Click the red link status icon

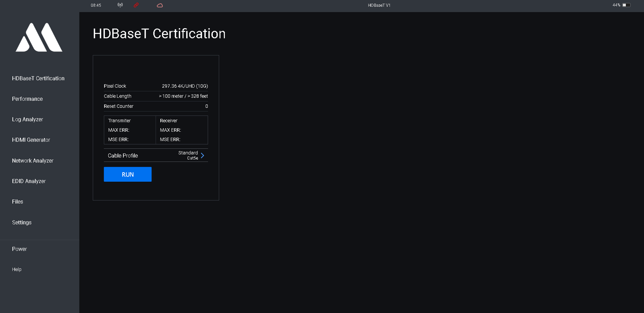click(x=136, y=5)
